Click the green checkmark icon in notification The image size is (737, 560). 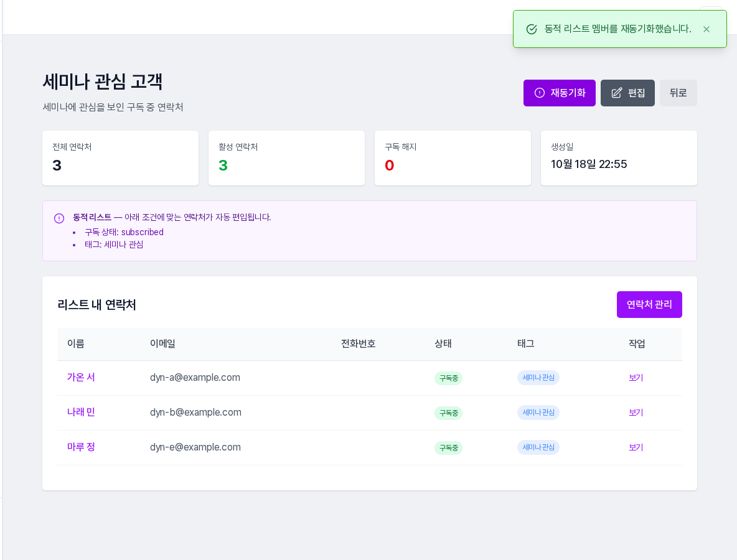point(532,29)
